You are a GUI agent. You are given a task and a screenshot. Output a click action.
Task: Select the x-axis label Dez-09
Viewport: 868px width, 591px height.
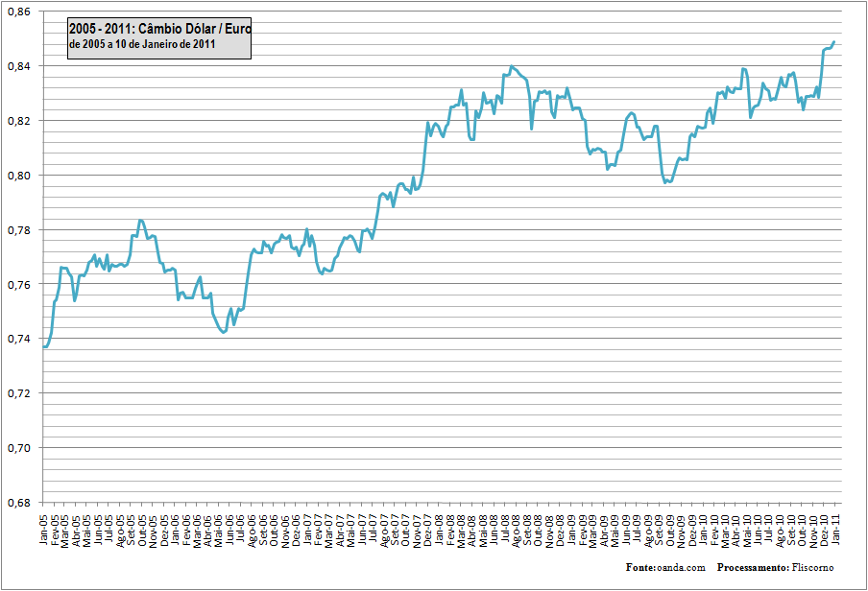[x=691, y=531]
